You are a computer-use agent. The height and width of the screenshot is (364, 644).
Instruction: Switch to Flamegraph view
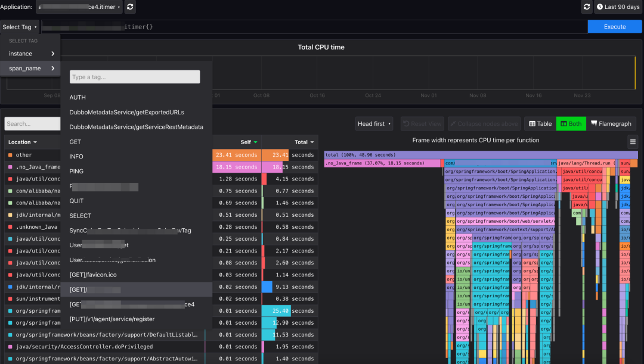click(611, 123)
